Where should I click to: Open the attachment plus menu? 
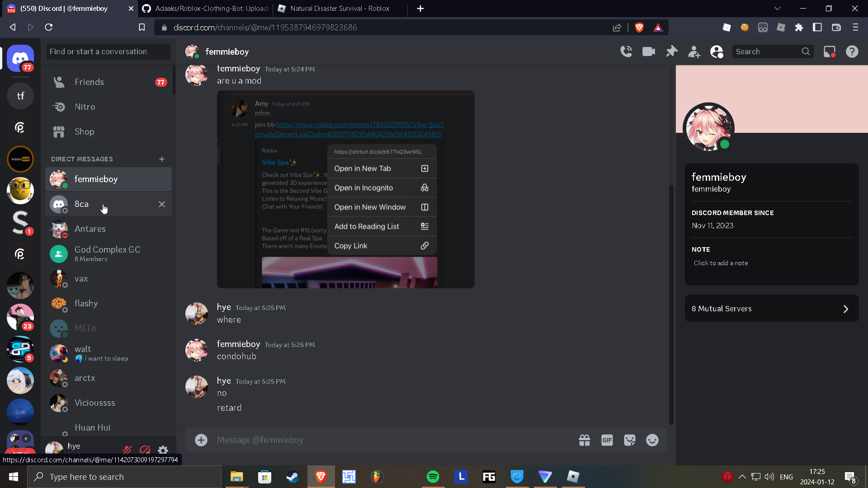[x=201, y=440]
